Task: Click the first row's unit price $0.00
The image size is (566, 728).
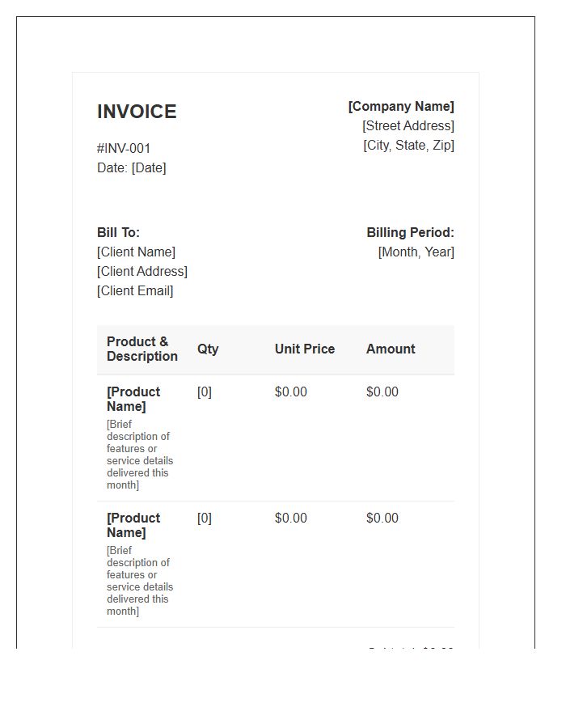Action: click(291, 392)
